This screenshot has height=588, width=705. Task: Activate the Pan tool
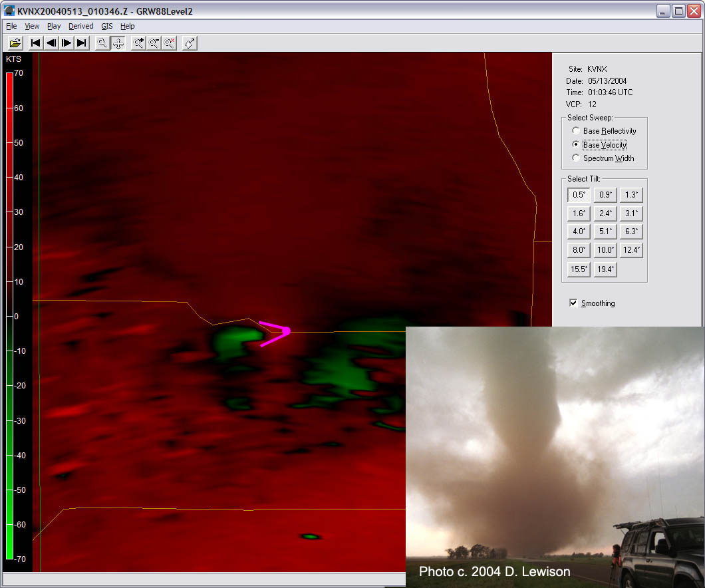(x=118, y=43)
